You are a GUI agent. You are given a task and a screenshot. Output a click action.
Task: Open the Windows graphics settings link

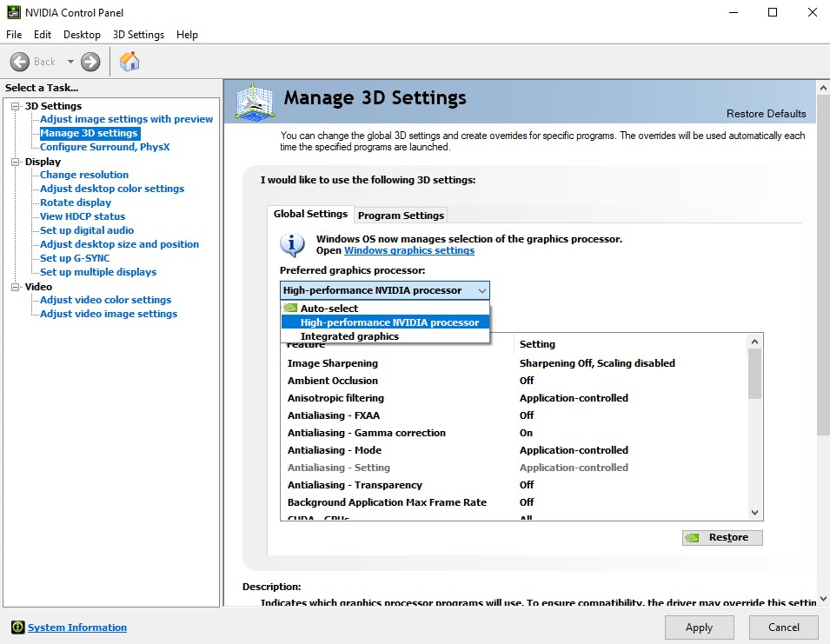409,250
